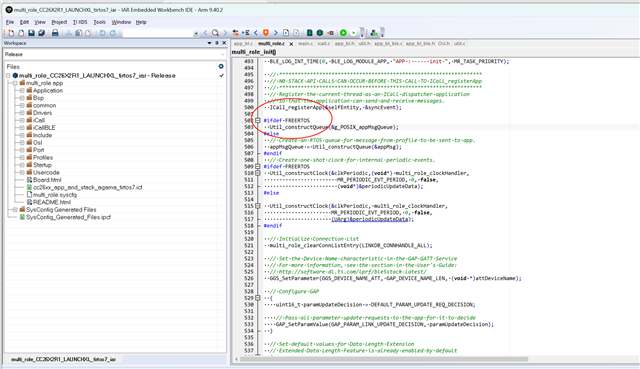The width and height of the screenshot is (640, 369).
Task: Close the Workspace panel
Action: [224, 43]
